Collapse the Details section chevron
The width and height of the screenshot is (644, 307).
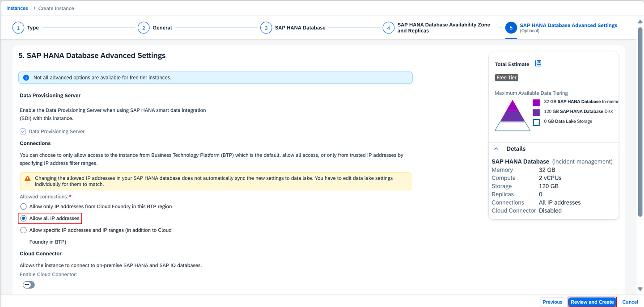(x=496, y=148)
